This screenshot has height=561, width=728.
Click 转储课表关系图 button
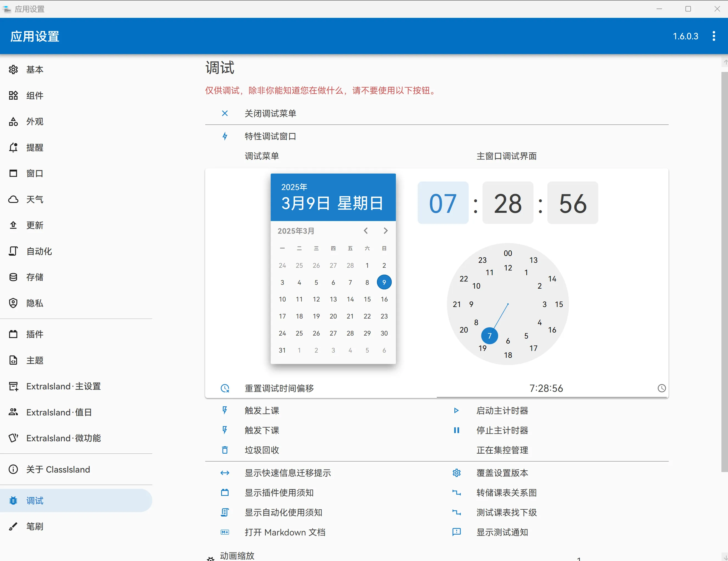507,492
